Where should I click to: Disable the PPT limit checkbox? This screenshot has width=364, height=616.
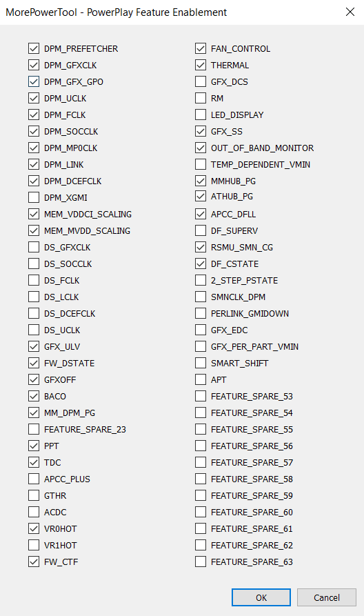click(x=34, y=446)
